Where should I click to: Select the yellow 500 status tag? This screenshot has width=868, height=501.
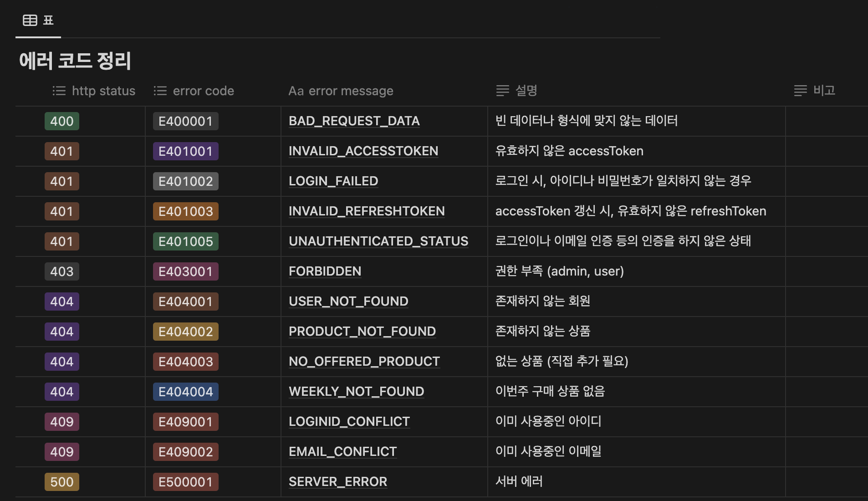point(62,482)
